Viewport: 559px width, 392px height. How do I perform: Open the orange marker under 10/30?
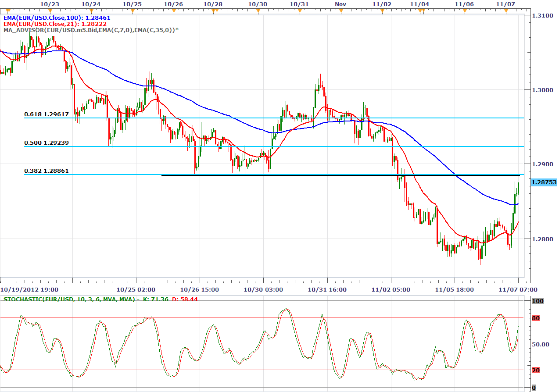pyautogui.click(x=258, y=10)
